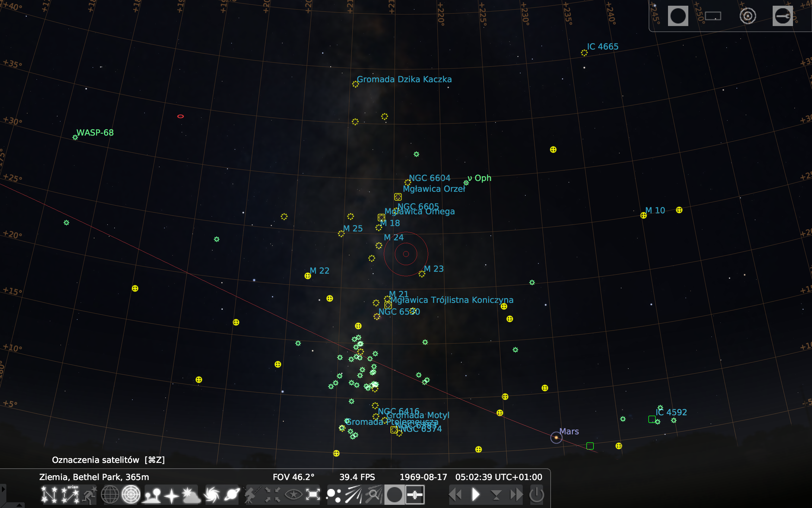Toggle cardinal points star icon
812x508 pixels.
[x=171, y=495]
